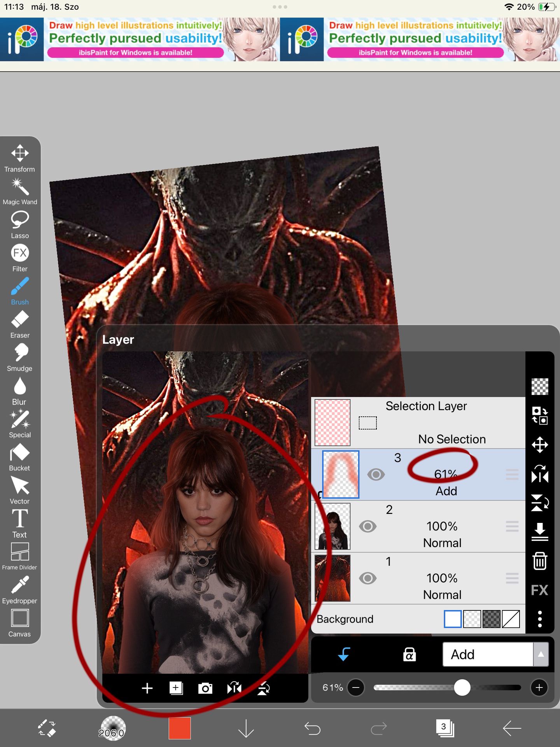Image resolution: width=560 pixels, height=747 pixels.
Task: Toggle clipping with blue arrow icon
Action: (344, 654)
